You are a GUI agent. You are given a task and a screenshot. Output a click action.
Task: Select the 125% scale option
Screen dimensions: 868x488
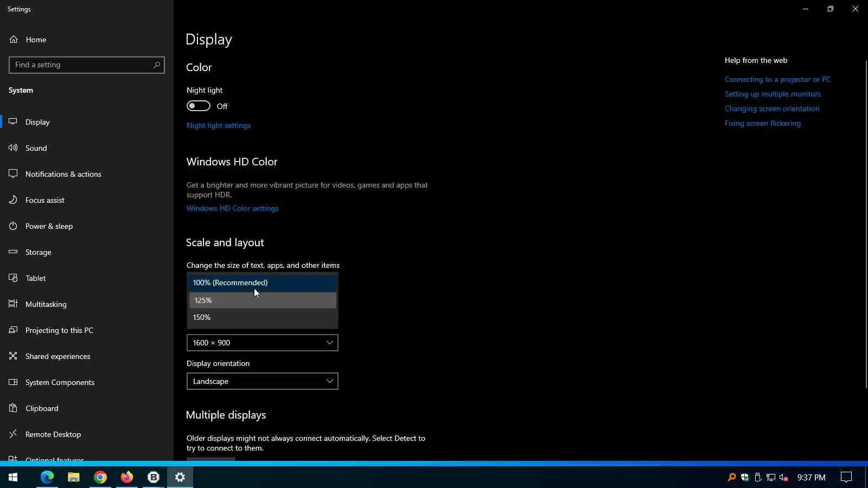[263, 300]
